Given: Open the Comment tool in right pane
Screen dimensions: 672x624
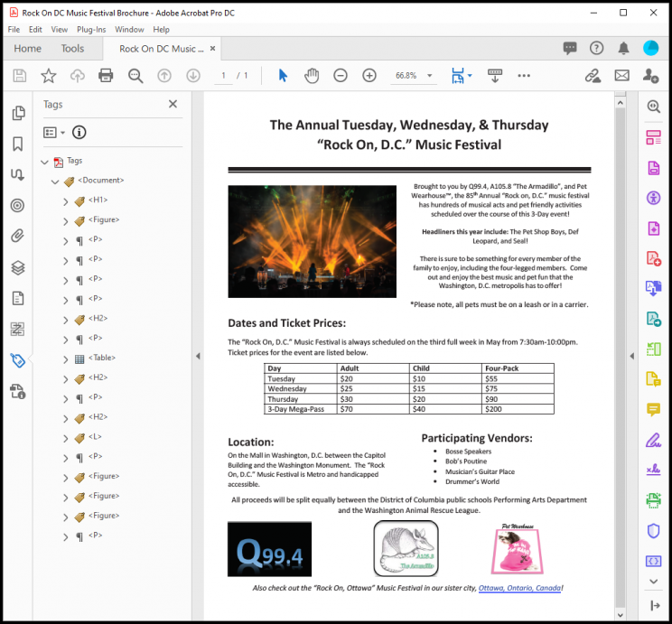Looking at the screenshot, I should tap(653, 410).
